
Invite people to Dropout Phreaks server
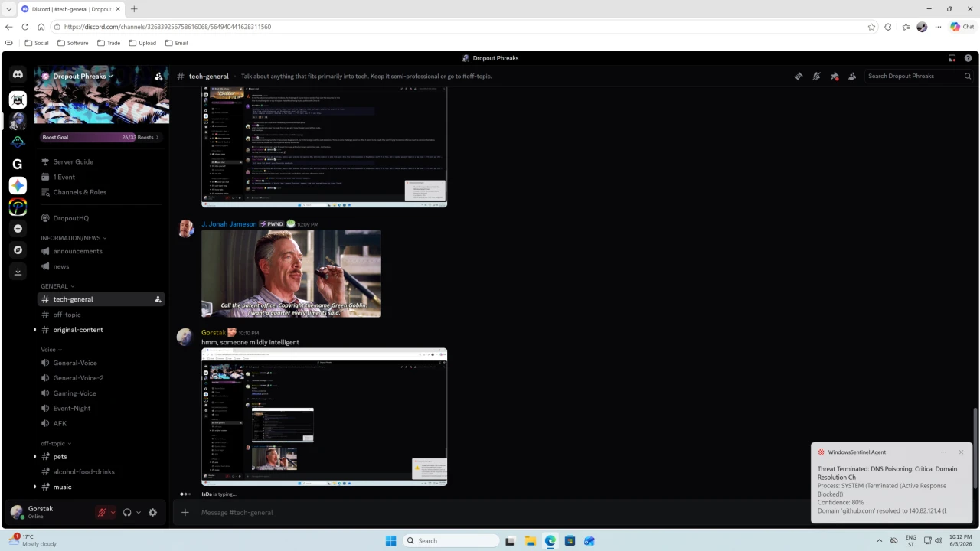tap(158, 76)
